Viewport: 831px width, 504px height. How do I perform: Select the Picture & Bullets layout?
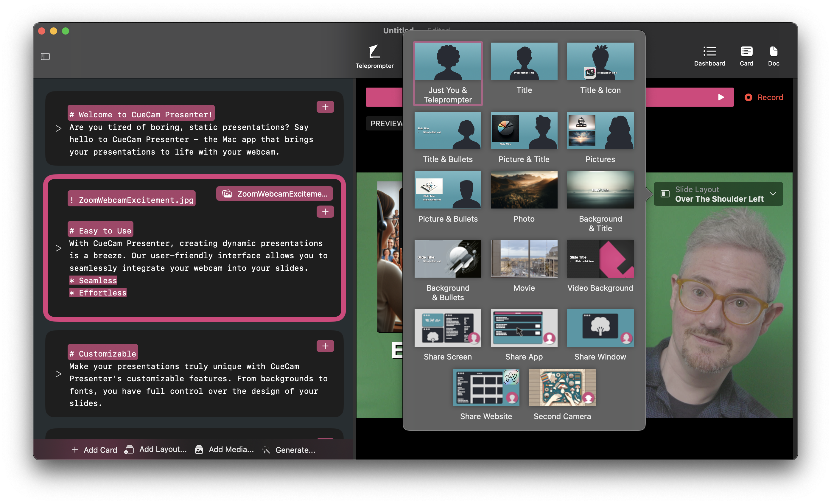[448, 197]
